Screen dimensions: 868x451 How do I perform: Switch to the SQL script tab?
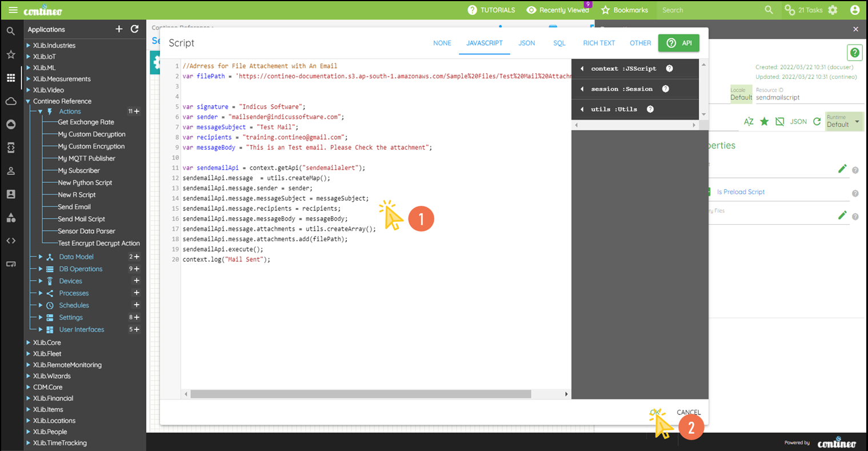coord(559,43)
